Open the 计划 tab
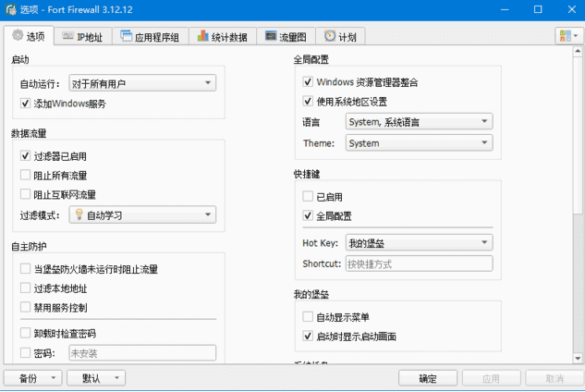Viewport: 585px width, 392px height. coord(340,37)
